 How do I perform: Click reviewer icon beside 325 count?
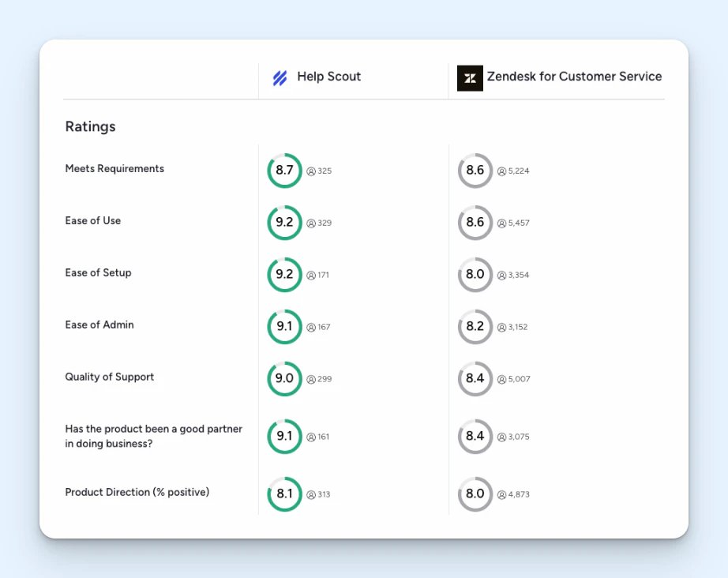(311, 171)
